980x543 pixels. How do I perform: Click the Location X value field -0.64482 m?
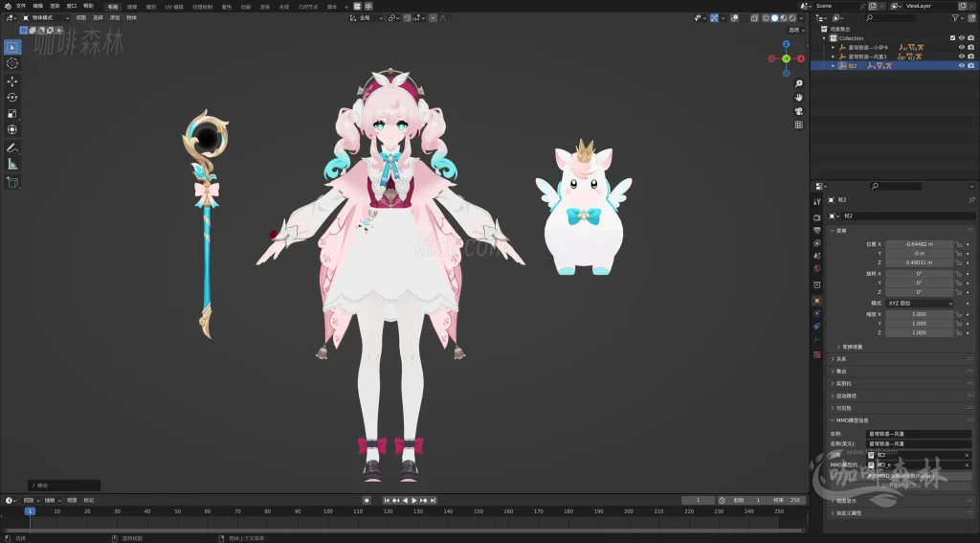click(919, 244)
